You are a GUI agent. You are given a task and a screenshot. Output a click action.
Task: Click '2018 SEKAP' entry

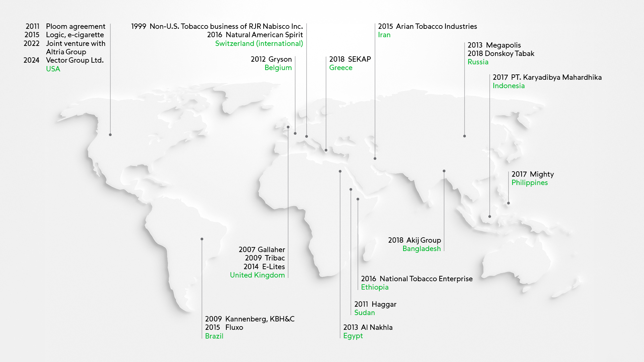tap(350, 59)
